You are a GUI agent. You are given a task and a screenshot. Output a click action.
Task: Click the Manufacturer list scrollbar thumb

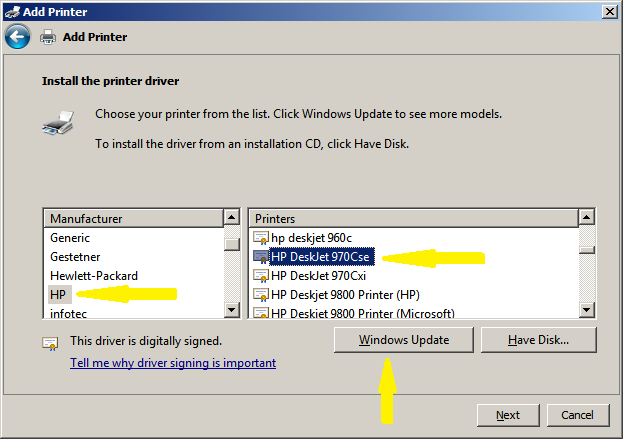point(232,244)
